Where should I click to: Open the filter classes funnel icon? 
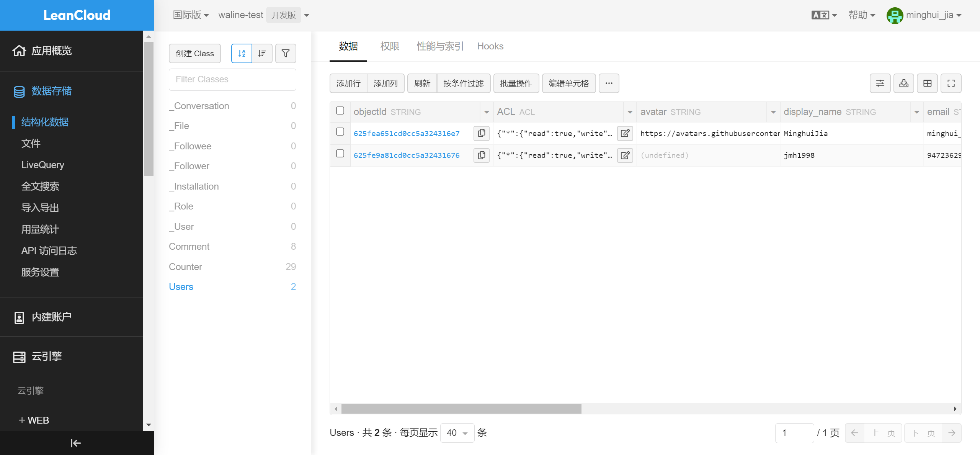click(286, 53)
